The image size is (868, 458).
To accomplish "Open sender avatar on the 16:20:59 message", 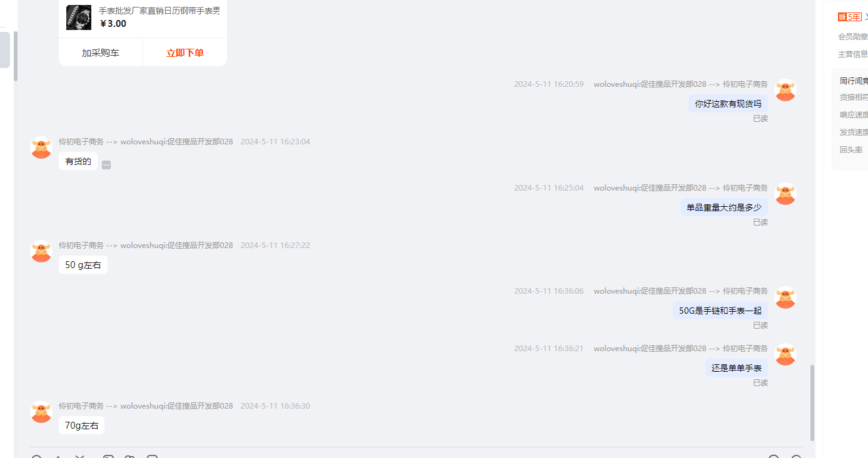I will 785,91.
